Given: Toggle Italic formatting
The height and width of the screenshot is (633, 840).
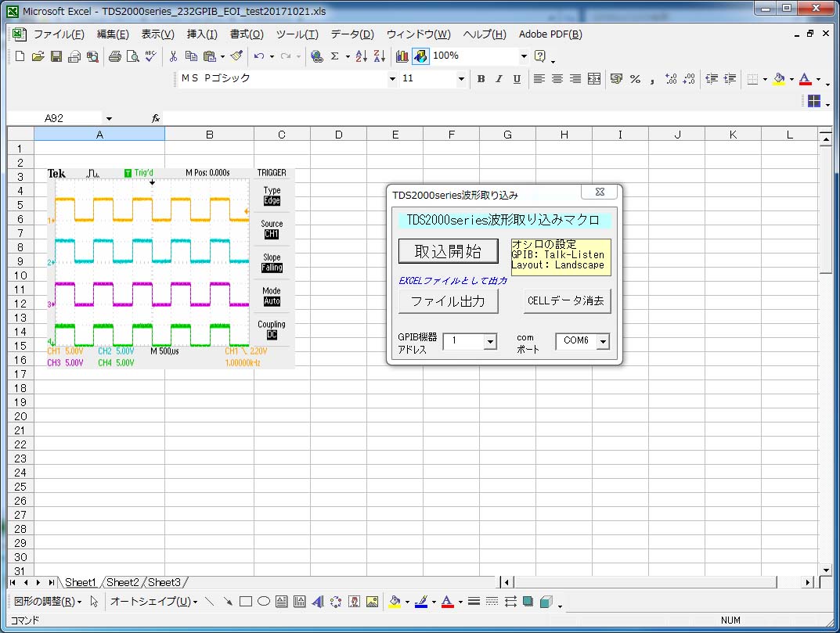Looking at the screenshot, I should pyautogui.click(x=499, y=79).
